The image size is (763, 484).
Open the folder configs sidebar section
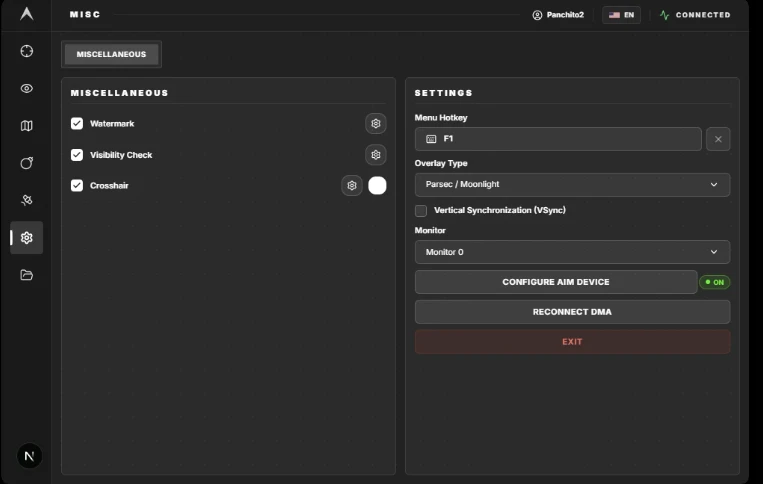(x=27, y=275)
